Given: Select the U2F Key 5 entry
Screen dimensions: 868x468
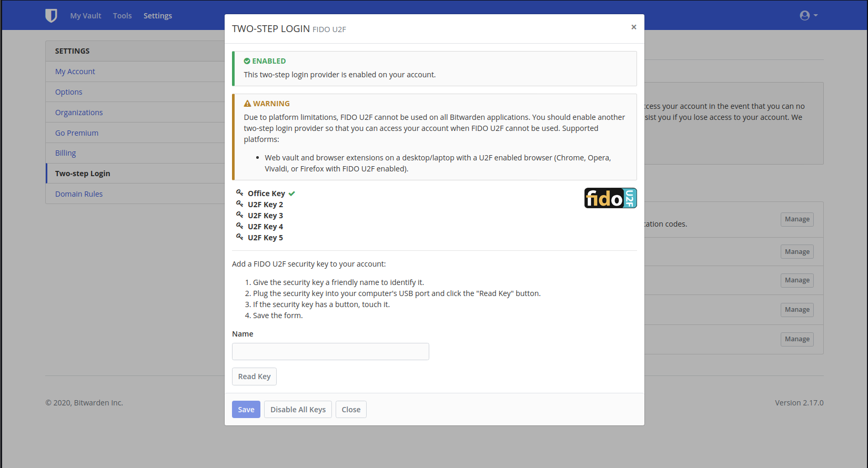Looking at the screenshot, I should (265, 238).
